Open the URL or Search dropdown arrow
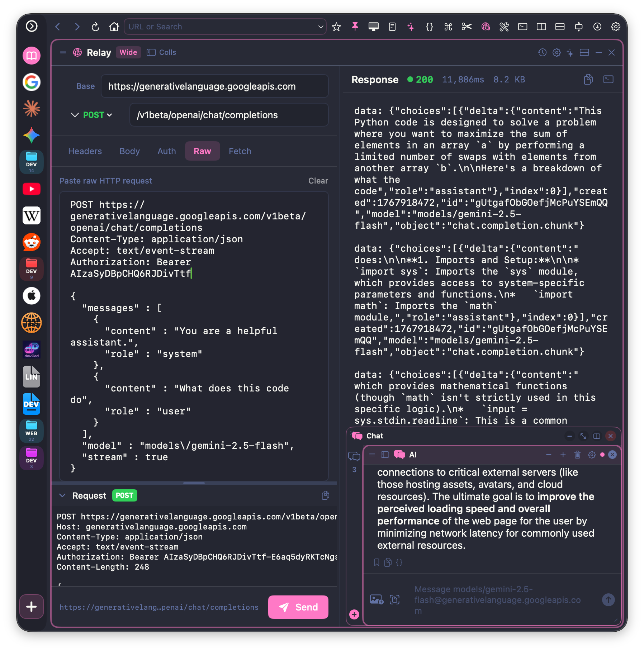 point(320,27)
